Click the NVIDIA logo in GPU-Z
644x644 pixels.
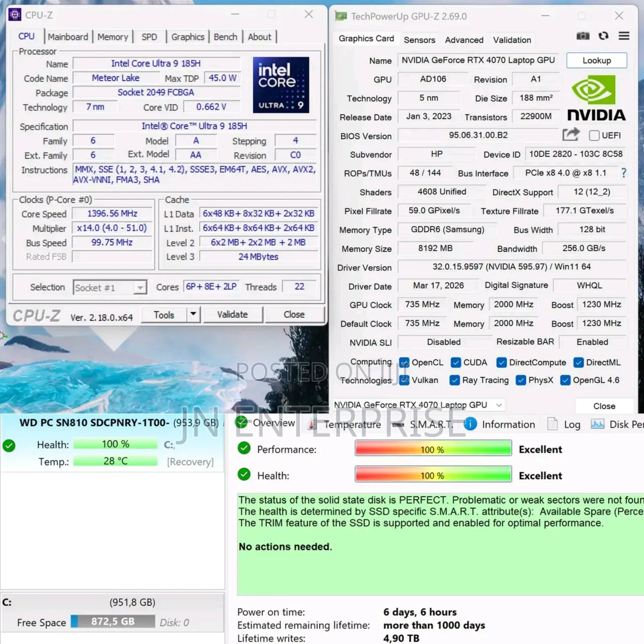[x=596, y=98]
